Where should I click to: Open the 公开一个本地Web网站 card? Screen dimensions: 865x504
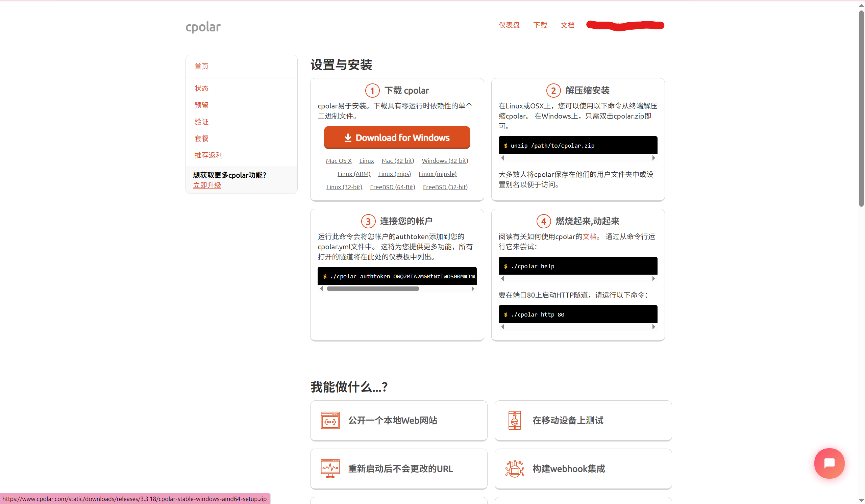pyautogui.click(x=398, y=420)
